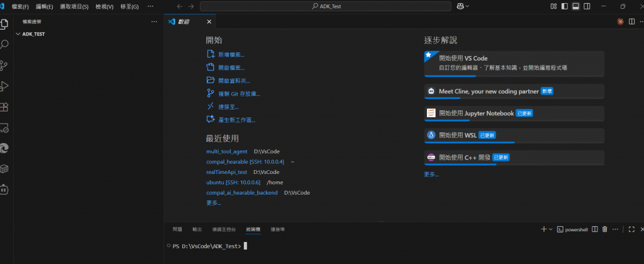Open the Edge tools icon in activity bar

click(4, 149)
